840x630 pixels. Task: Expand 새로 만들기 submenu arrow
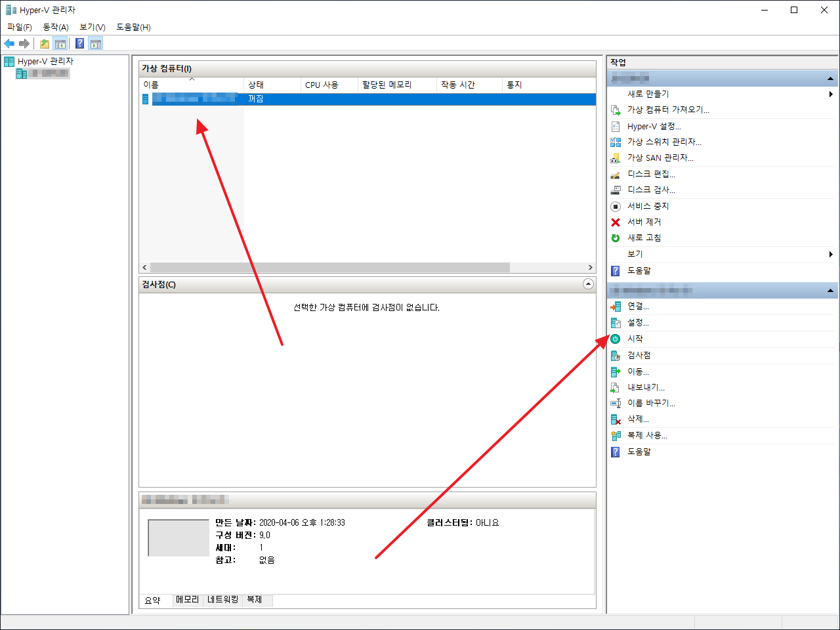(x=831, y=94)
